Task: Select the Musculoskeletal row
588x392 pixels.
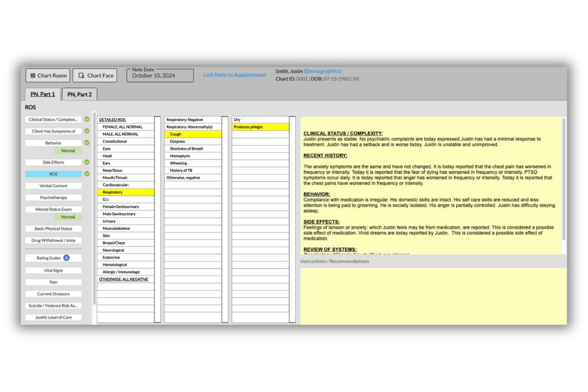Action: pos(126,228)
